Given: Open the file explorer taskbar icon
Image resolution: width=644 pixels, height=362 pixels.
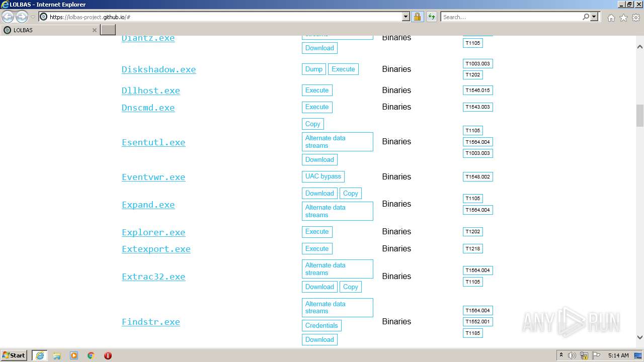Looking at the screenshot, I should point(57,355).
